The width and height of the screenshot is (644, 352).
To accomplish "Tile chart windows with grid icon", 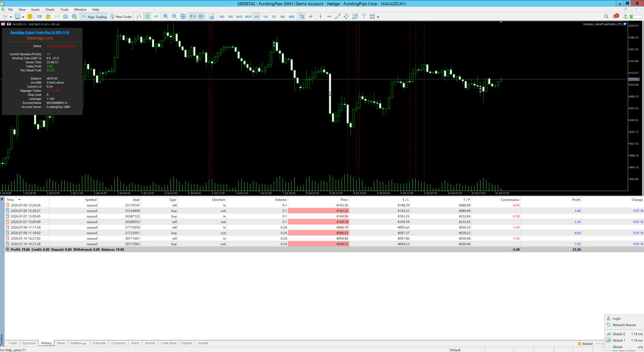I will pos(183,17).
